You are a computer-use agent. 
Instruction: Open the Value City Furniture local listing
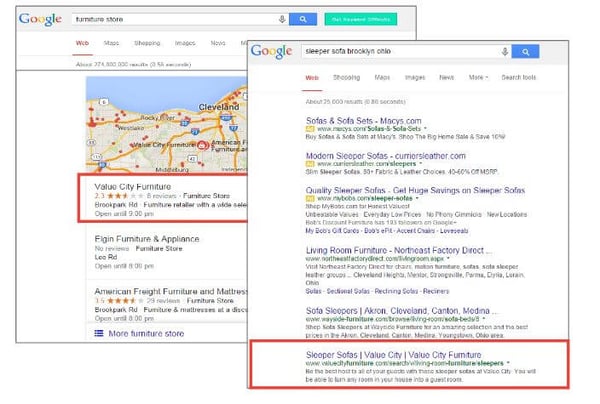point(132,187)
